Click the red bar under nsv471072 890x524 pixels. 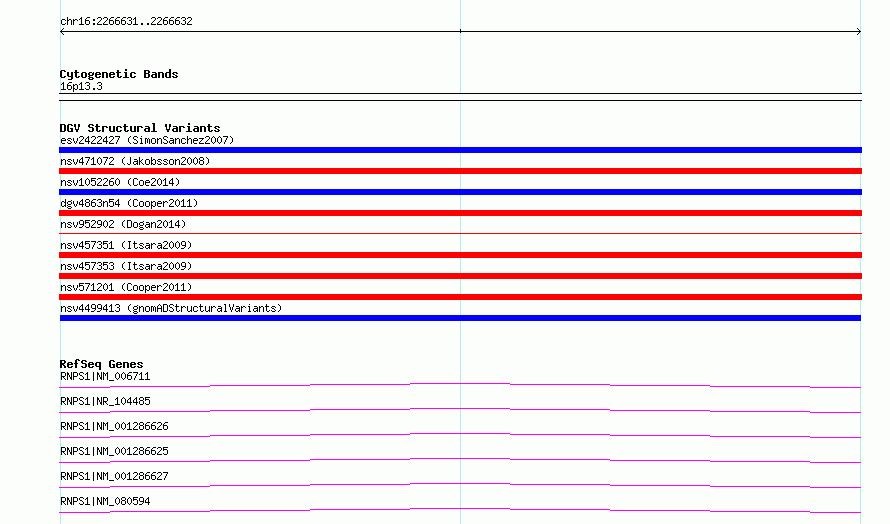[x=460, y=171]
